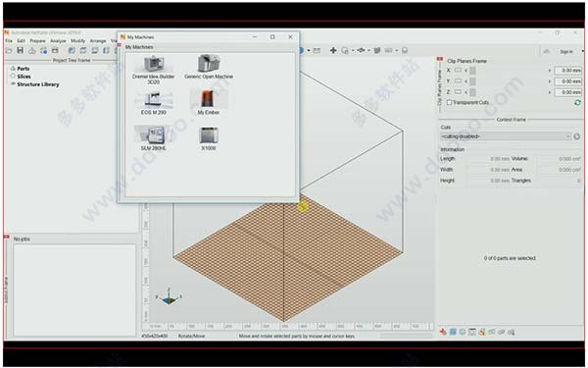
Task: Click the Sign in button
Action: [566, 51]
